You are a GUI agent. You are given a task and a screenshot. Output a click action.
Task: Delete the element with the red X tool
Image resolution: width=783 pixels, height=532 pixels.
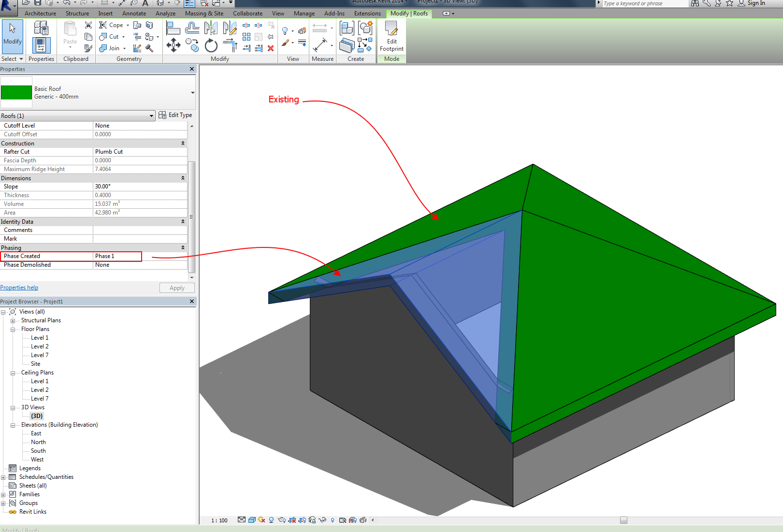271,48
